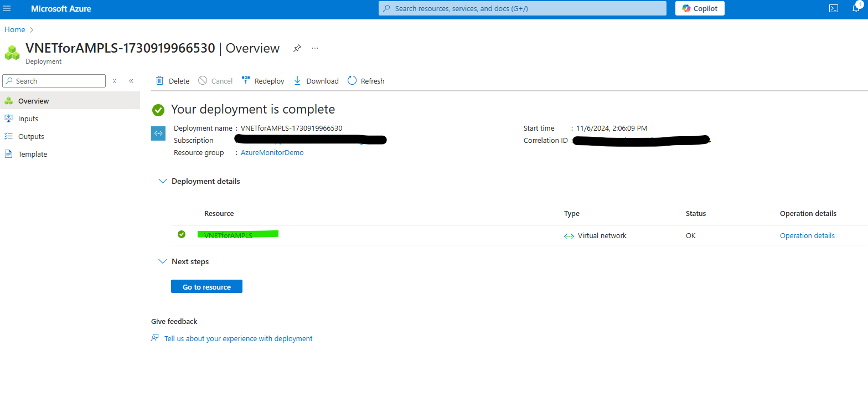Open Cloud Shell from the top bar
Screen dimensions: 868x412
tap(833, 8)
